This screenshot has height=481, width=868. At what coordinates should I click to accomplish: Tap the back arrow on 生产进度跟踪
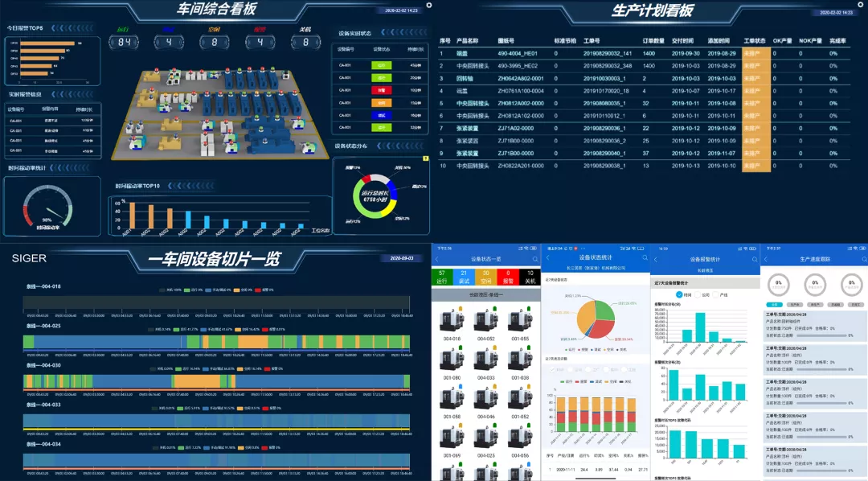click(767, 259)
